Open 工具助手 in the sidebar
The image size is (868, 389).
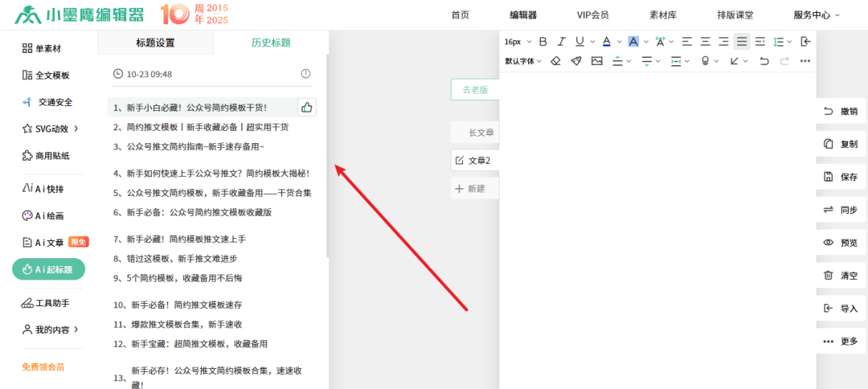click(45, 303)
